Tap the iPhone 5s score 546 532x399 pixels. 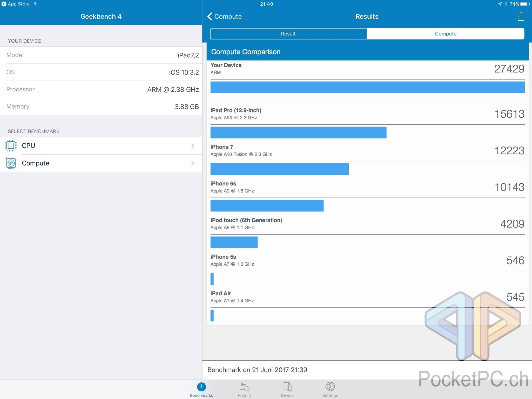pos(515,261)
